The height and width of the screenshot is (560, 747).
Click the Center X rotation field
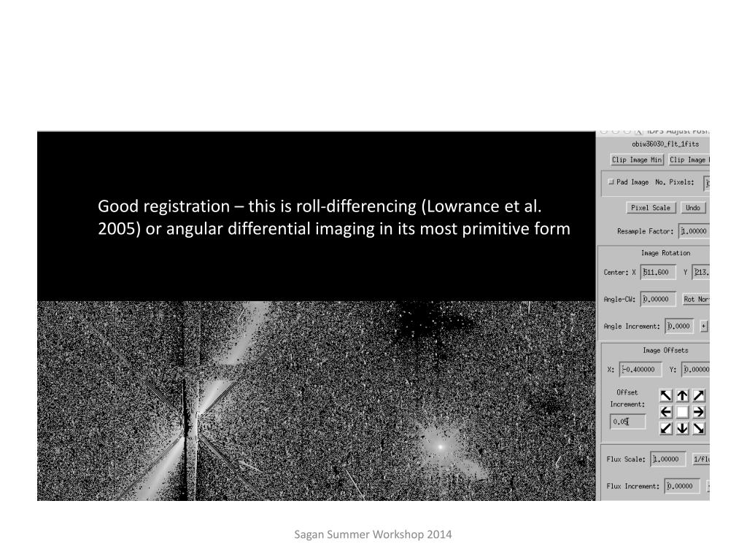tap(658, 272)
